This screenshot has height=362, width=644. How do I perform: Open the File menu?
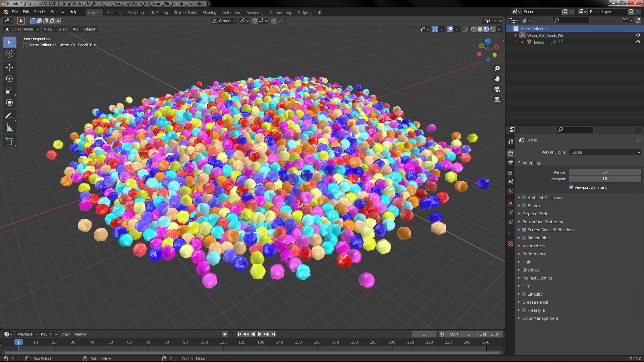click(15, 12)
